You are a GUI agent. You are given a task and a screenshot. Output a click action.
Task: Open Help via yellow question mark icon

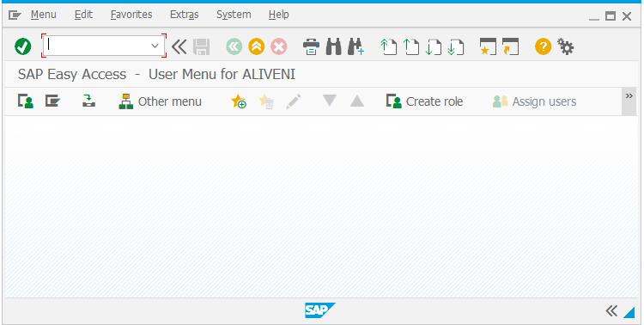pyautogui.click(x=543, y=46)
